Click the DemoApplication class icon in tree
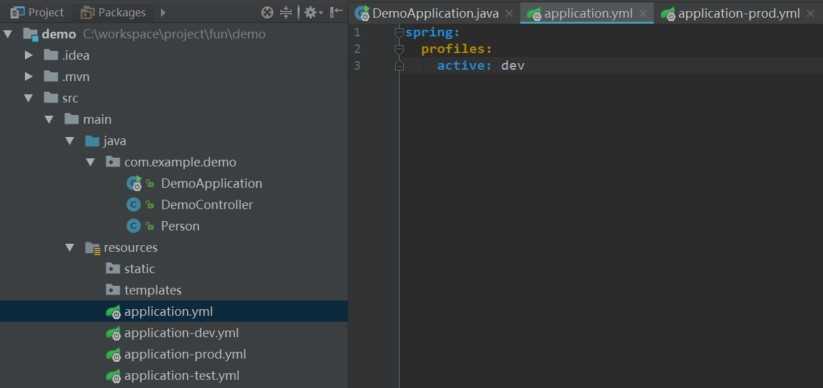This screenshot has height=388, width=823. point(134,184)
